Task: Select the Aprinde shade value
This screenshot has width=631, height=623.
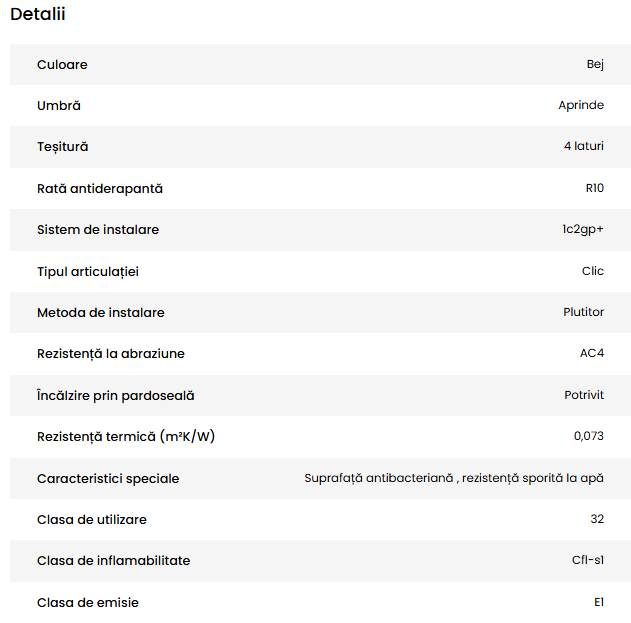Action: (x=581, y=106)
